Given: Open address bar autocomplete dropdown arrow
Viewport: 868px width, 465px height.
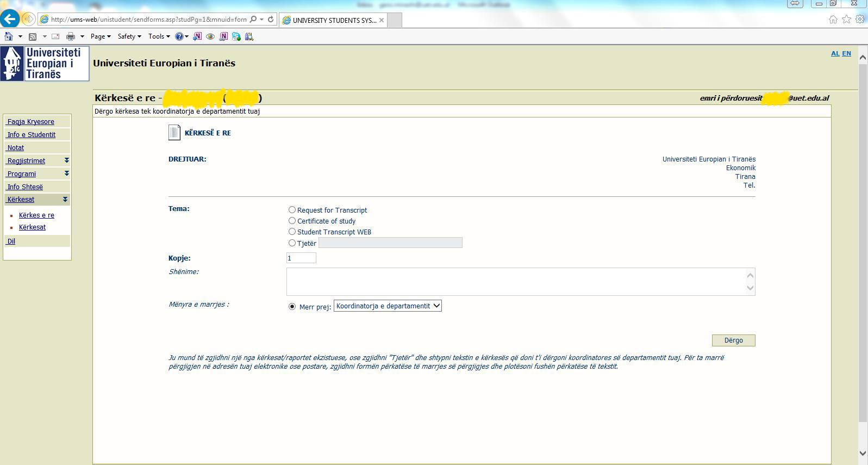Looking at the screenshot, I should [261, 20].
